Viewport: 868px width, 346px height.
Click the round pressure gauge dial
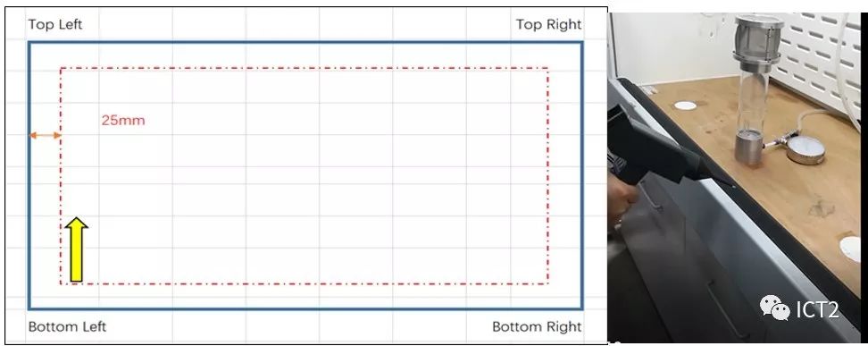coord(806,149)
